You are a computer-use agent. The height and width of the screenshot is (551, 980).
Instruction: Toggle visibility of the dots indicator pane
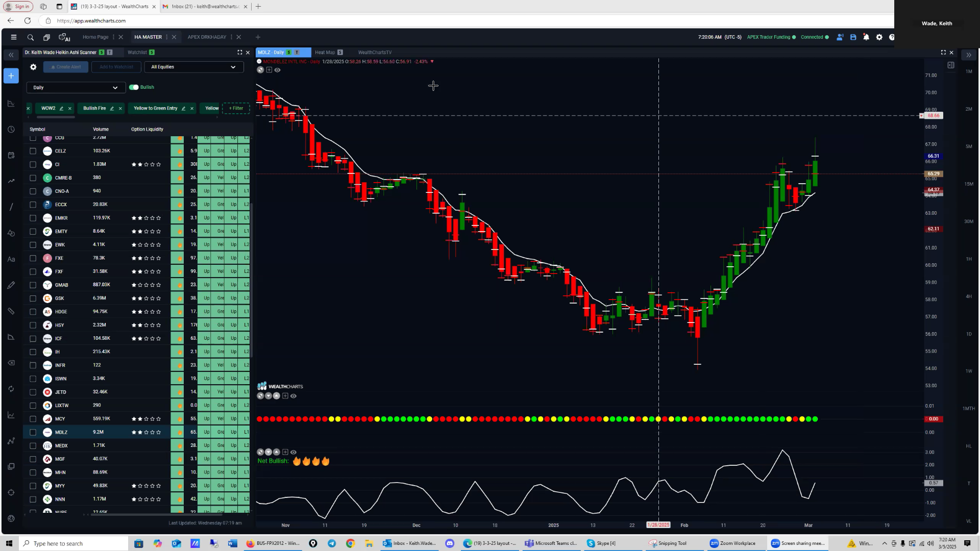point(293,396)
